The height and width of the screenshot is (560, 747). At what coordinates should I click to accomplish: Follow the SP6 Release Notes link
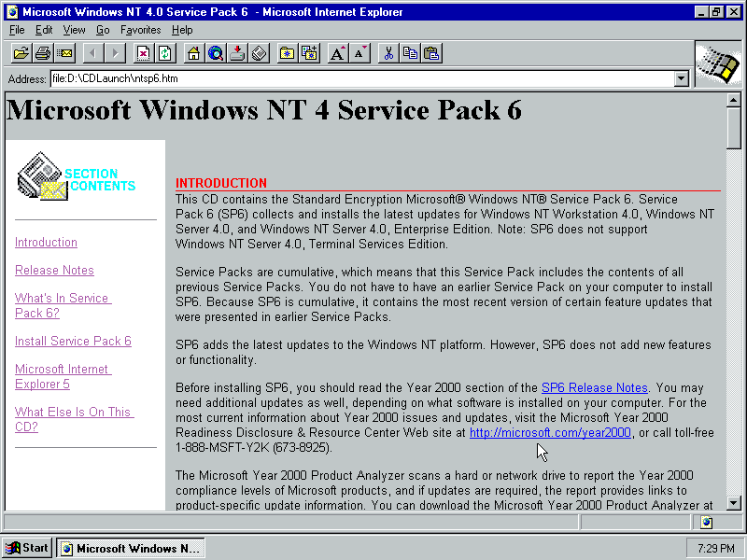point(594,387)
